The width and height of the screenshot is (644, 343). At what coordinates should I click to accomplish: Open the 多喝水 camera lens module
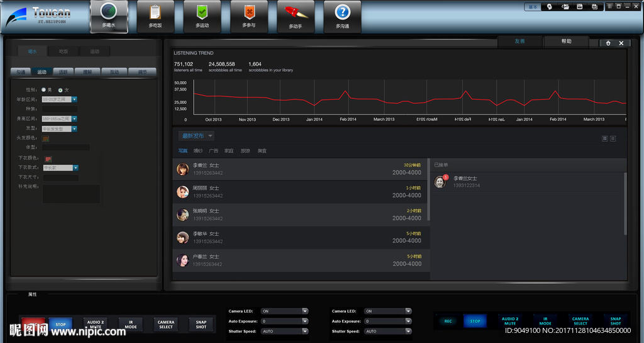[x=109, y=17]
